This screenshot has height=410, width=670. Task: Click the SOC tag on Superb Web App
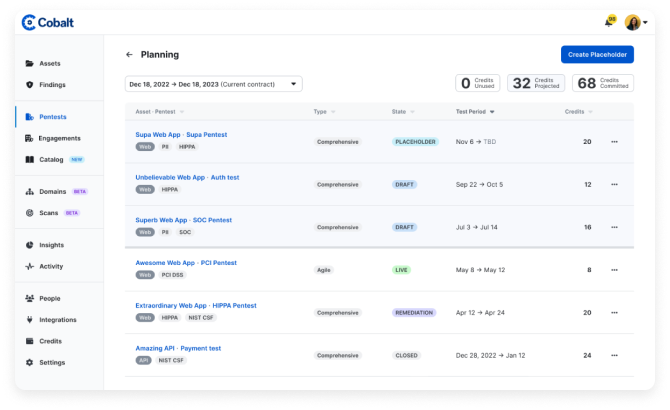(x=185, y=232)
